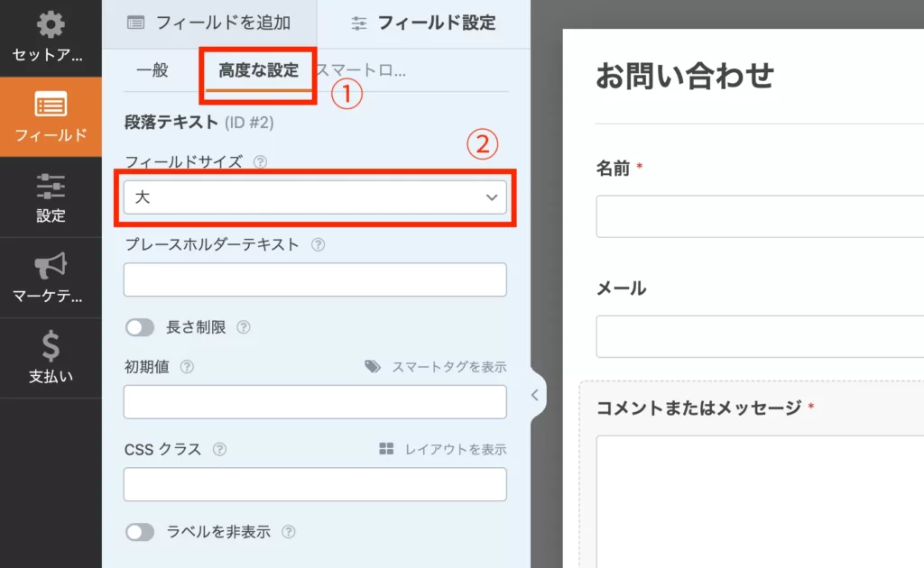Turn on the ラベルを非表示 toggle

click(140, 532)
